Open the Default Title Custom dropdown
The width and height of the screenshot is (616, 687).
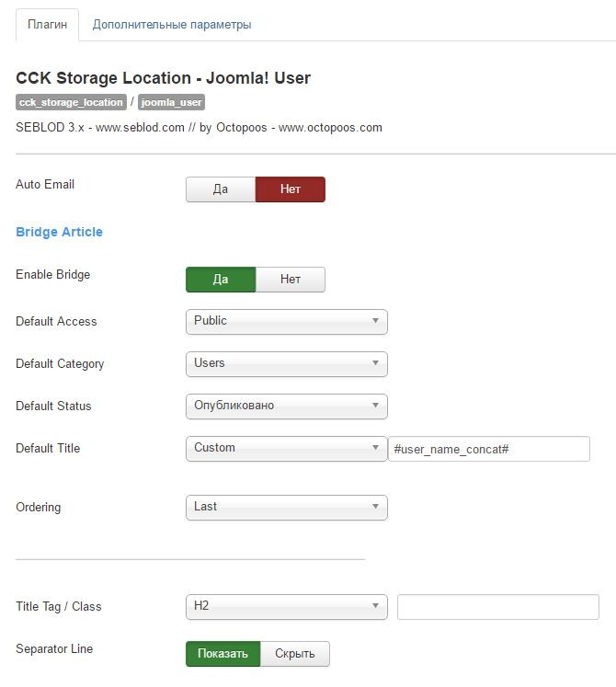click(x=287, y=449)
